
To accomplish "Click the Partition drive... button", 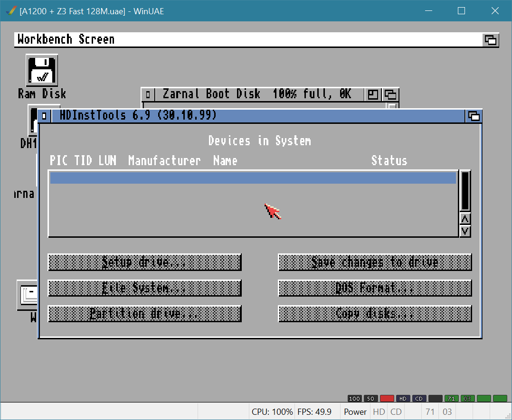I will (x=144, y=314).
